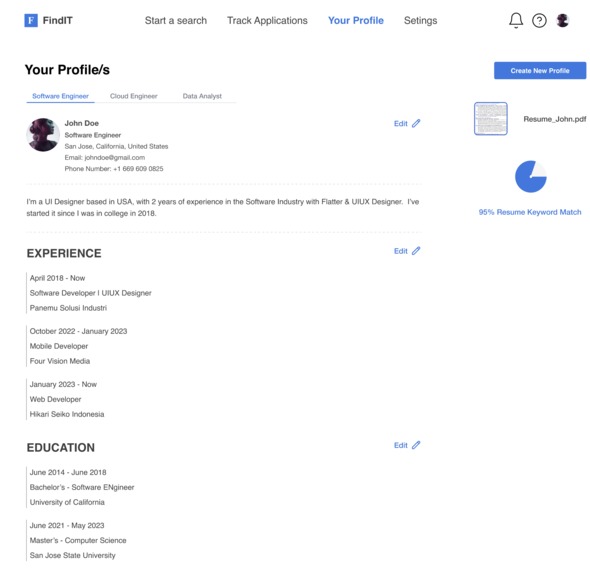Switch to Data Analyst profile tab
Image resolution: width=590 pixels, height=573 pixels.
[202, 96]
